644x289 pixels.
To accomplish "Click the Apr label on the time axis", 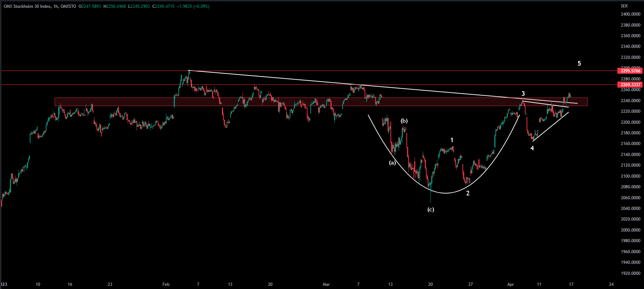I will 510,284.
